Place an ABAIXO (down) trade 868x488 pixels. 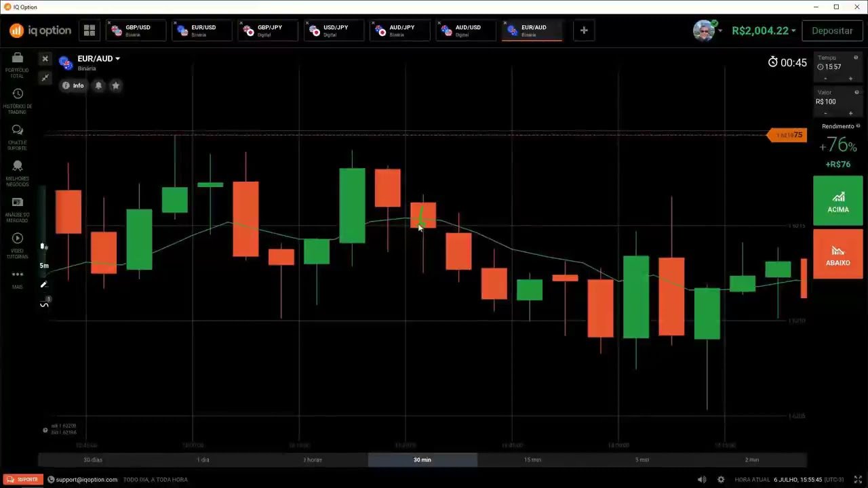point(838,254)
